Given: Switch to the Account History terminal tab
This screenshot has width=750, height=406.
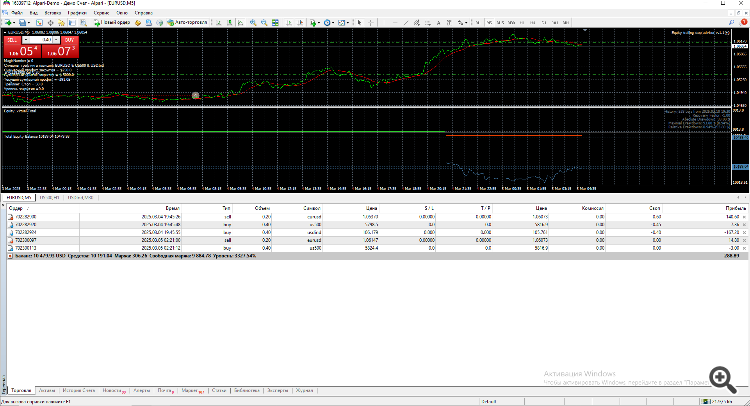Looking at the screenshot, I should pyautogui.click(x=79, y=391).
